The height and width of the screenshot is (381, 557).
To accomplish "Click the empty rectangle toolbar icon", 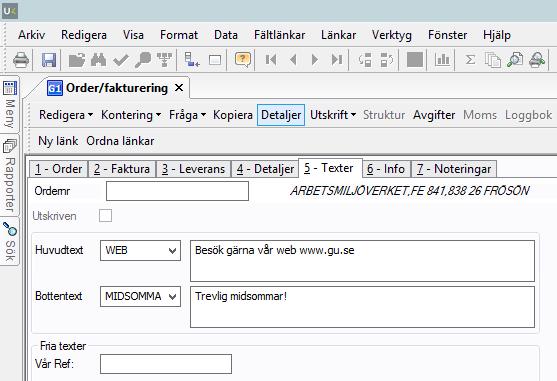I will click(x=215, y=60).
